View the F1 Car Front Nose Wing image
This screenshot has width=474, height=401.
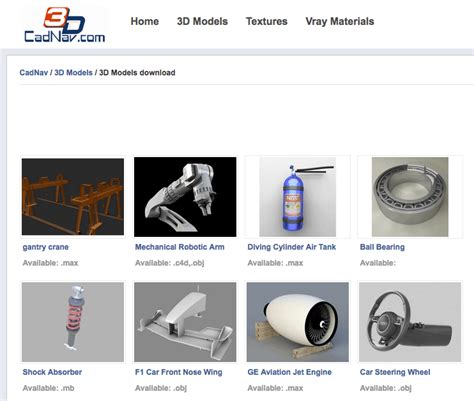tap(185, 322)
